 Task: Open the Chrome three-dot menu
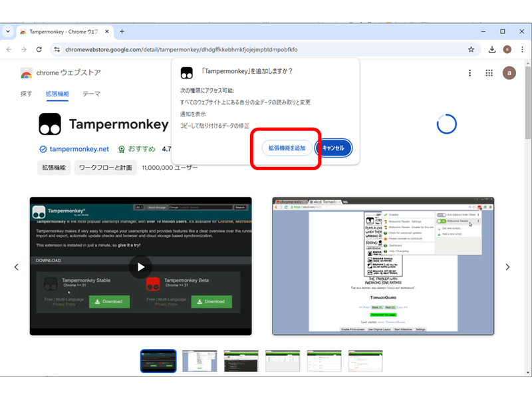pos(522,49)
